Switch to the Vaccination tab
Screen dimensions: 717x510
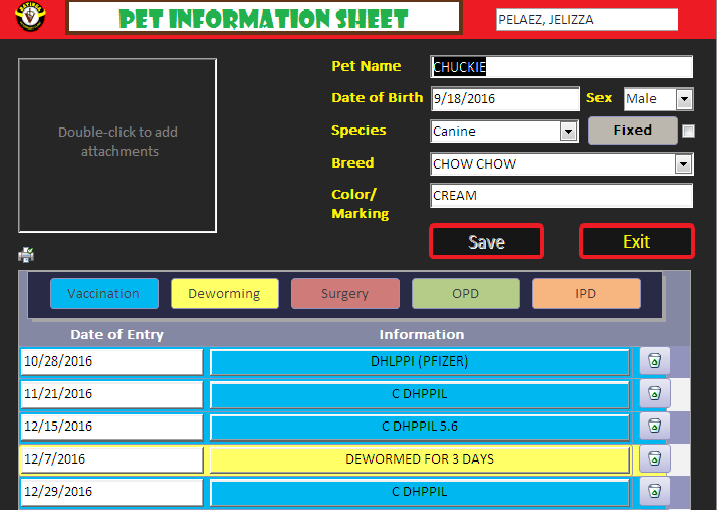coord(104,293)
